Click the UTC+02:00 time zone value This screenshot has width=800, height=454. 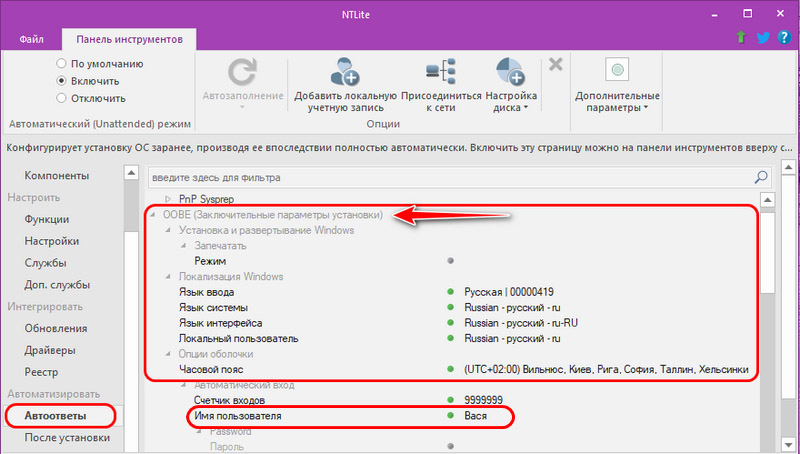(x=606, y=369)
